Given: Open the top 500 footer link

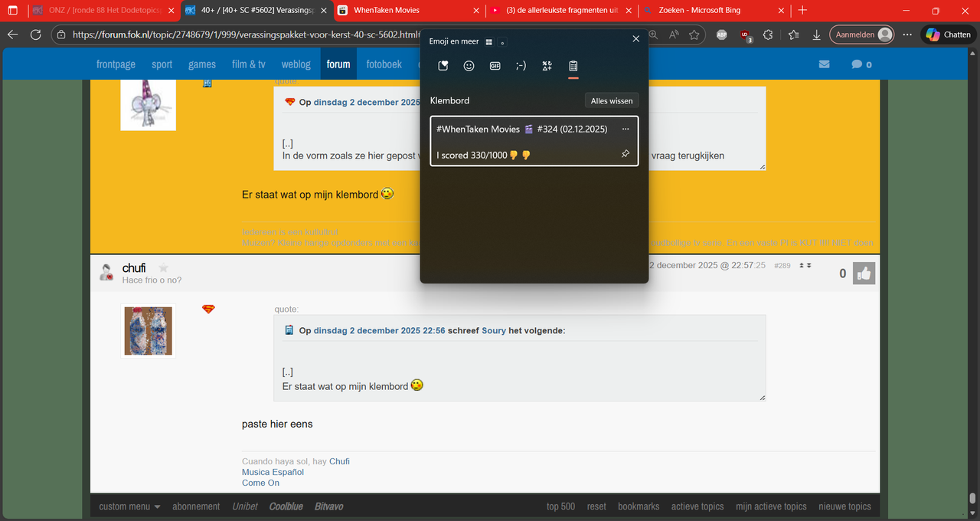Looking at the screenshot, I should click(560, 506).
